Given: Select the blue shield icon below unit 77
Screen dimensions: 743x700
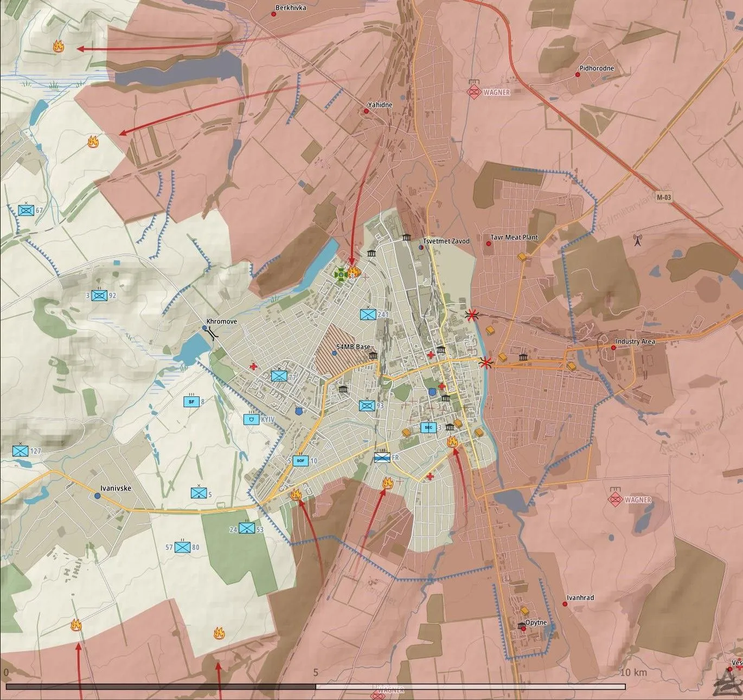Looking at the screenshot, I should click(299, 412).
